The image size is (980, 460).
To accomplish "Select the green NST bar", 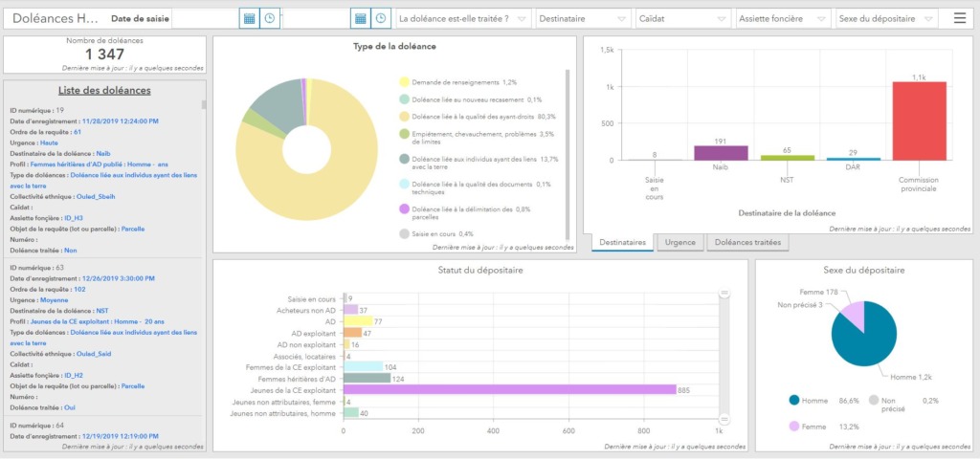I will [787, 158].
